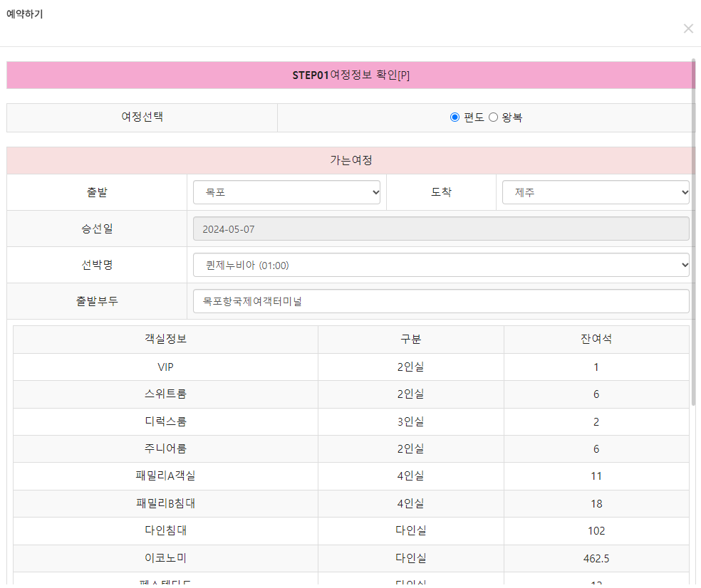Expand the 선박명 dropdown listing 퀸제누비아 (01:00)
The image size is (701, 588).
tap(441, 264)
